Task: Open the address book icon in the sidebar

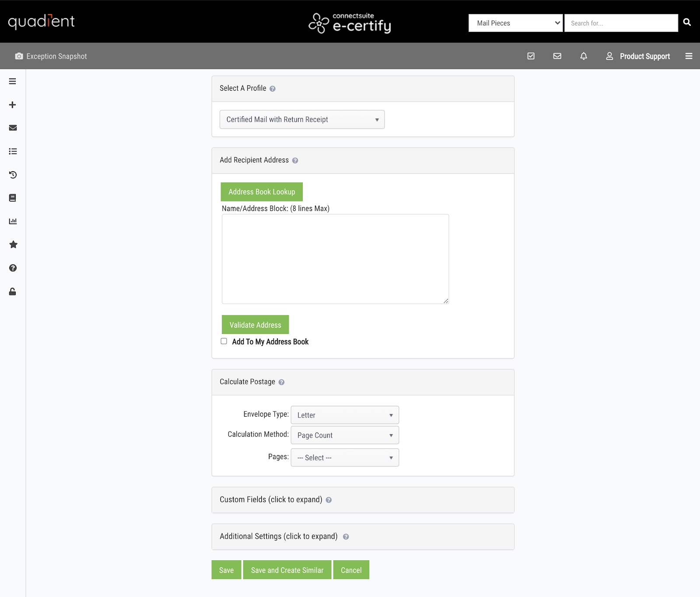Action: coord(12,198)
